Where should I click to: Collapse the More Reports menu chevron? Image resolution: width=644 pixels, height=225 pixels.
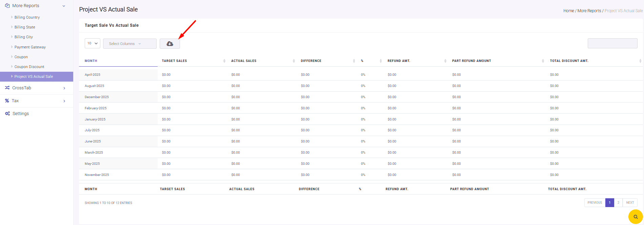click(64, 6)
